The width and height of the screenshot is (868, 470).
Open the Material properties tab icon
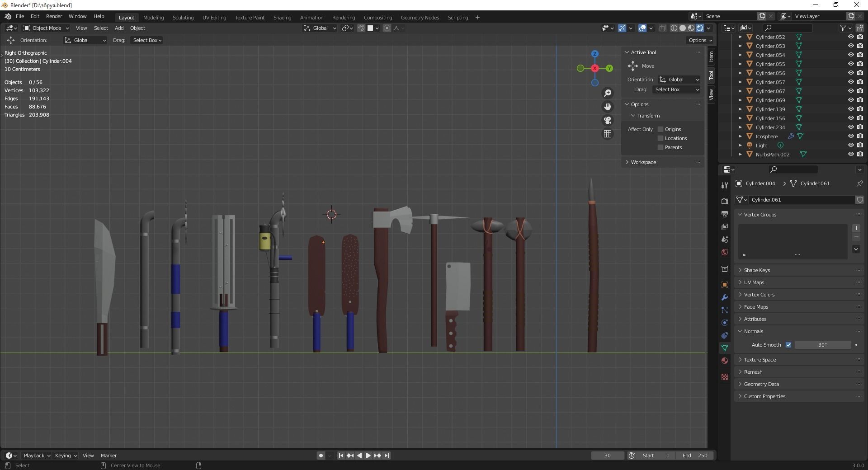pos(725,361)
